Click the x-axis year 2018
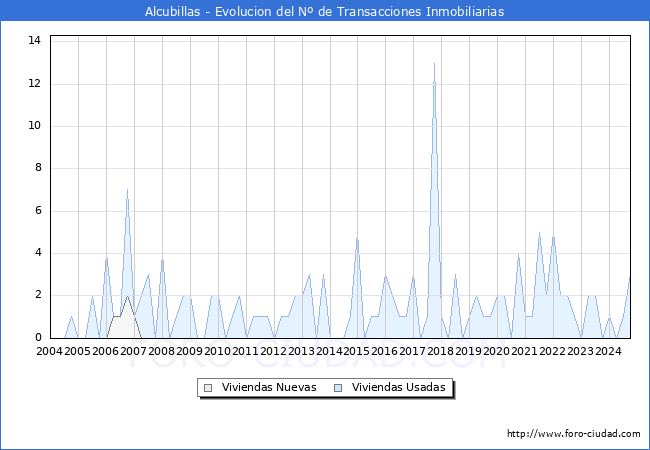The width and height of the screenshot is (650, 450). pyautogui.click(x=440, y=351)
